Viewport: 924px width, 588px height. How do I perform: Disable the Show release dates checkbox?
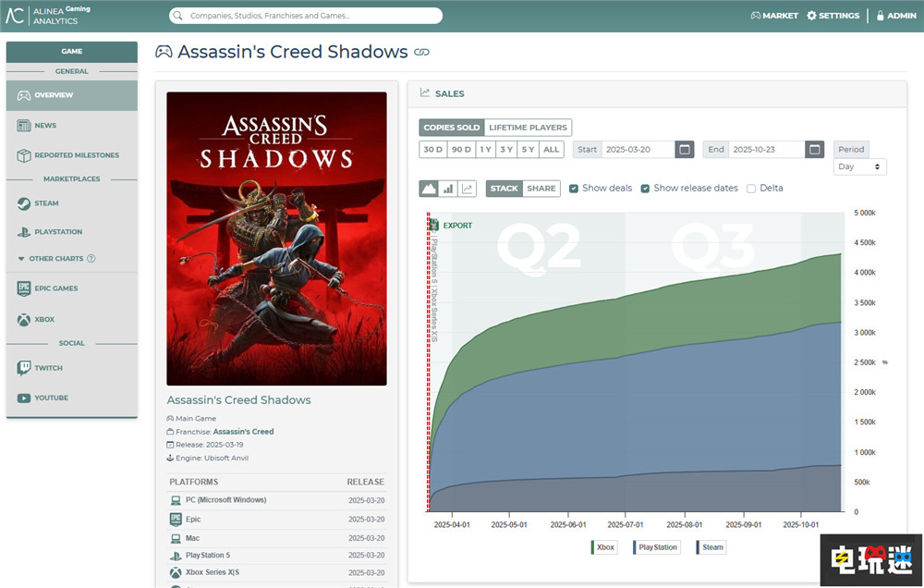645,189
